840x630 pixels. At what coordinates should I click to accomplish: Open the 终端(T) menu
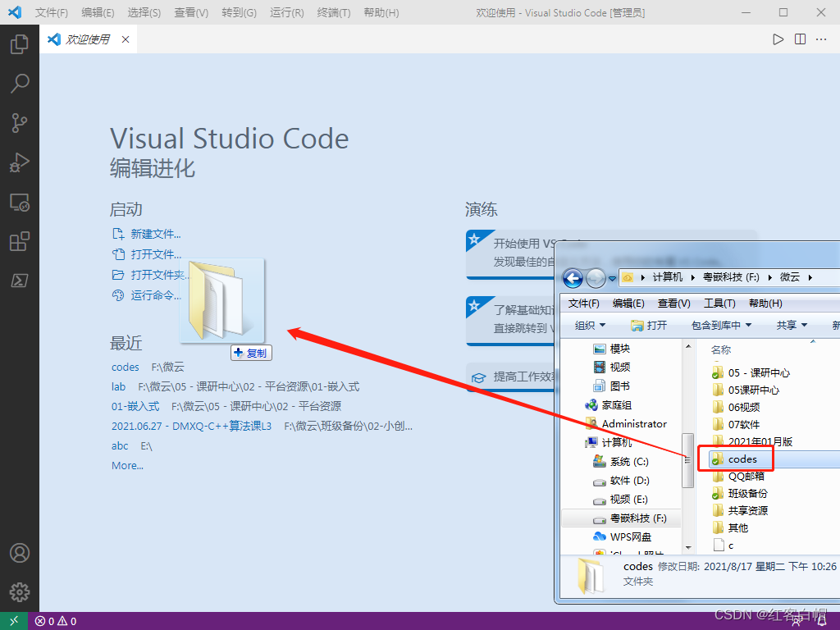tap(334, 12)
